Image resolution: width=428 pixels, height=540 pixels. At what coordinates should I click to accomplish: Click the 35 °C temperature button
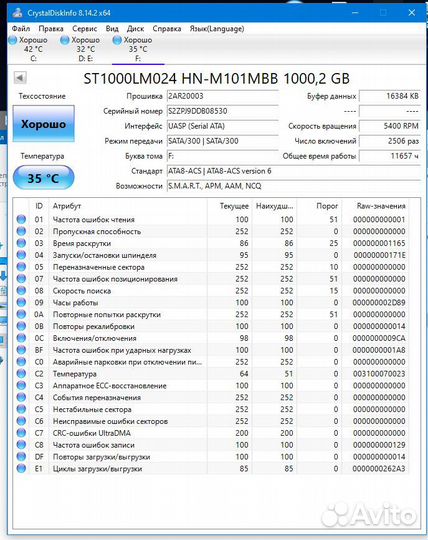(43, 178)
